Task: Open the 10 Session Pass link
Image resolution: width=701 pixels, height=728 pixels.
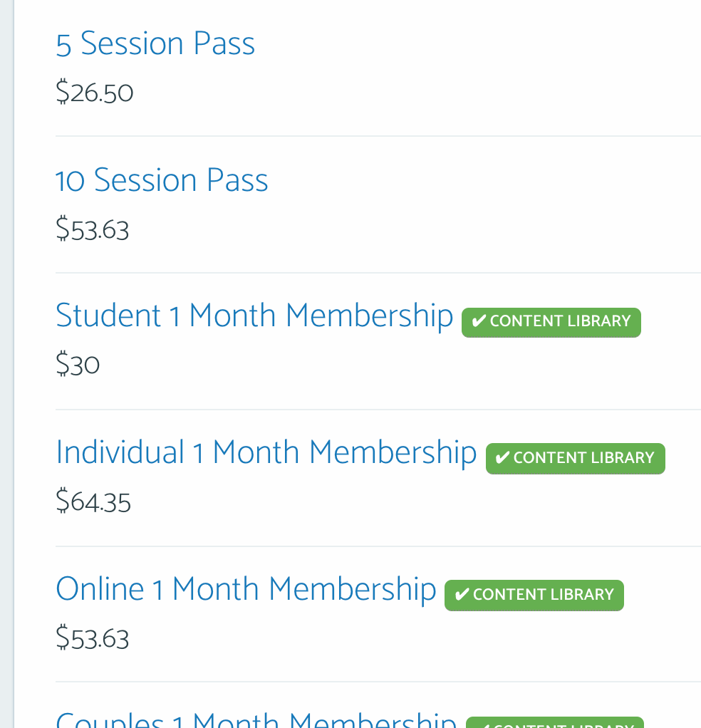Action: click(162, 180)
